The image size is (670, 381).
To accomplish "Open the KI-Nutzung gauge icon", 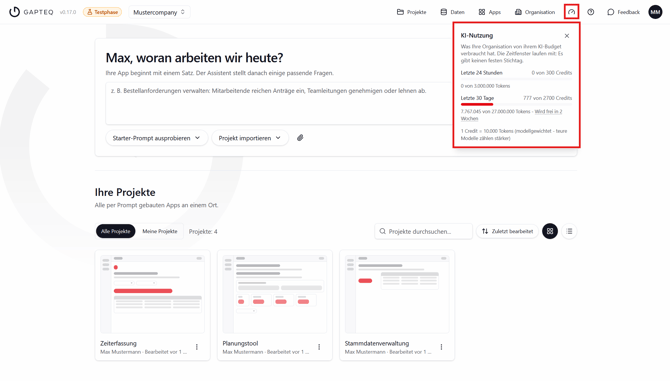I will (x=571, y=12).
